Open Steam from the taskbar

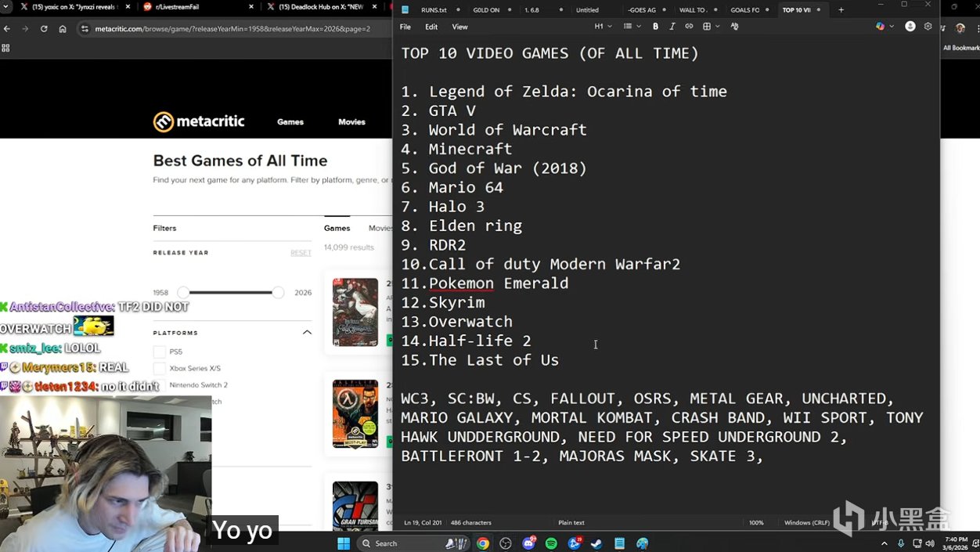(596, 543)
